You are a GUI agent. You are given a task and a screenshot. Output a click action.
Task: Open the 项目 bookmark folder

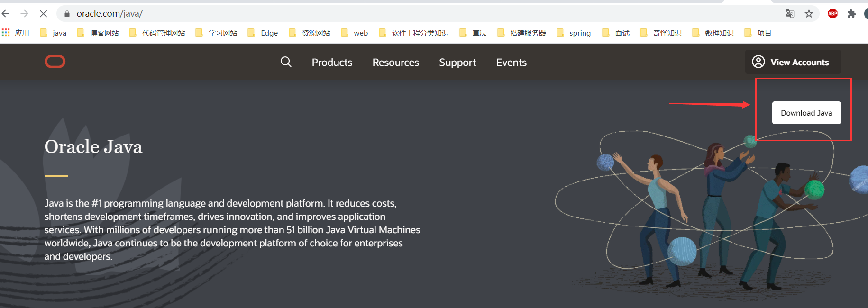click(x=758, y=33)
